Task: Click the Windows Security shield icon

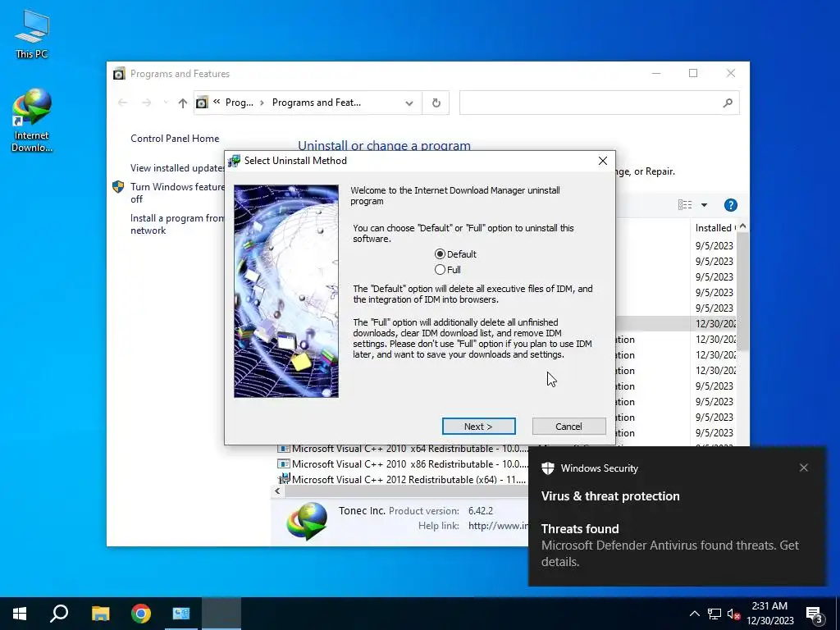Action: [547, 468]
